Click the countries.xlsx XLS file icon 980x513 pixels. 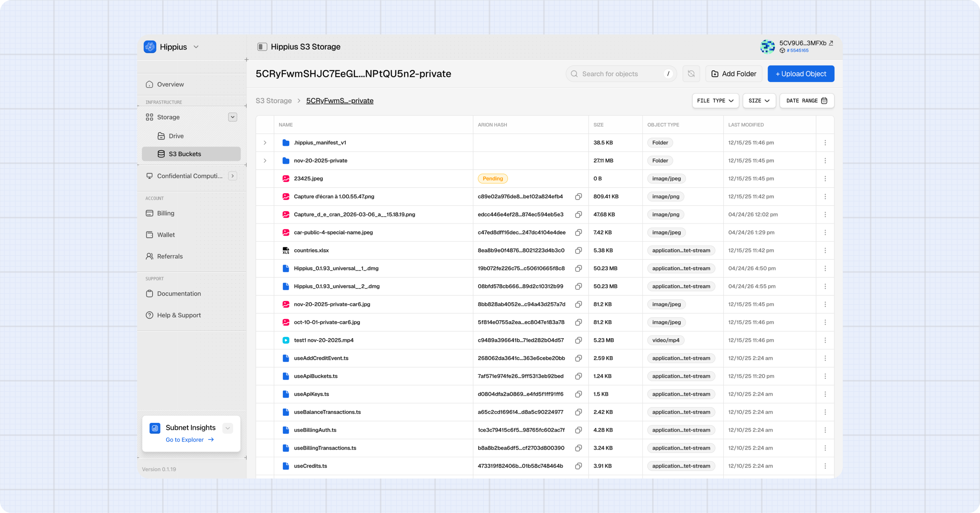286,250
